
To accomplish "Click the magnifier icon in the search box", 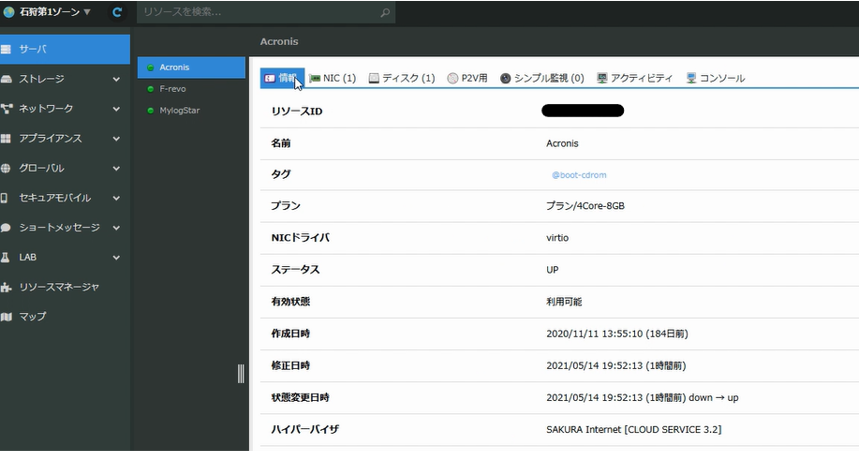I will coord(385,12).
